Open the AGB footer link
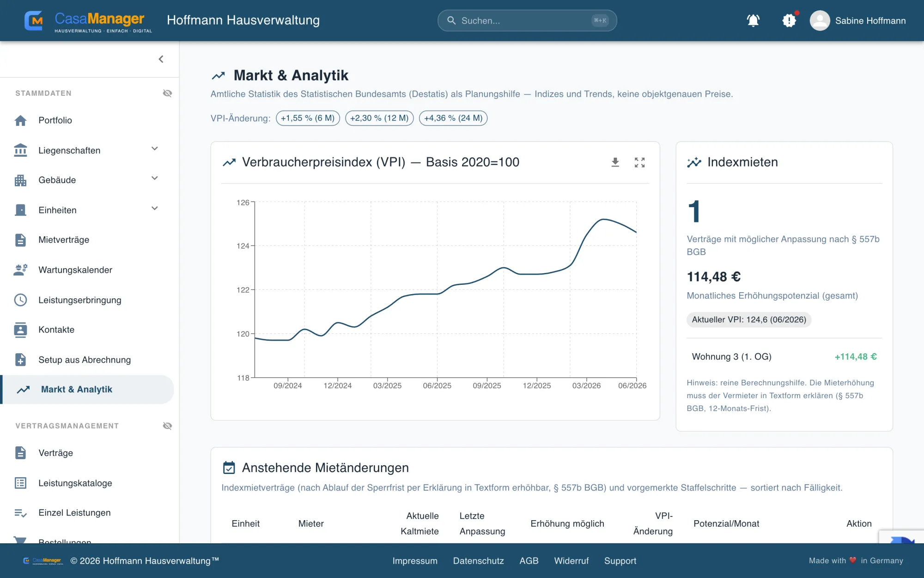This screenshot has width=924, height=578. click(529, 561)
